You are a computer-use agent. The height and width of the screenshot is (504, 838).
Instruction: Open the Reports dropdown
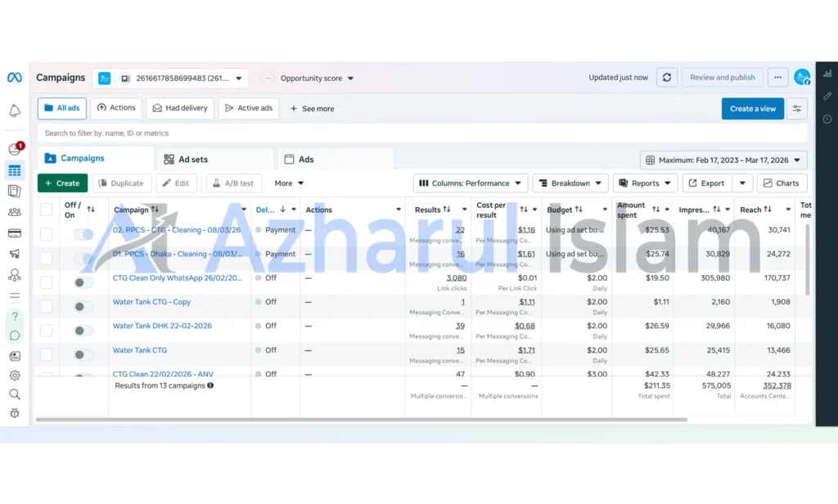(645, 183)
